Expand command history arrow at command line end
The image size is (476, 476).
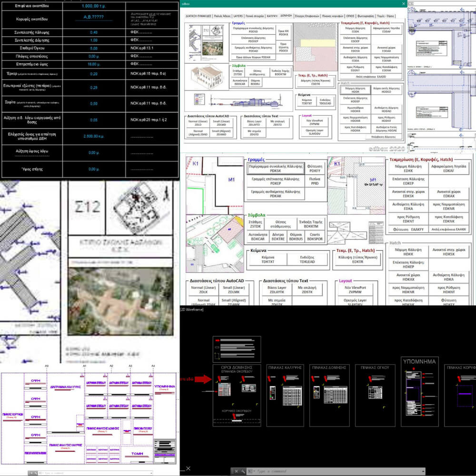pos(423,471)
